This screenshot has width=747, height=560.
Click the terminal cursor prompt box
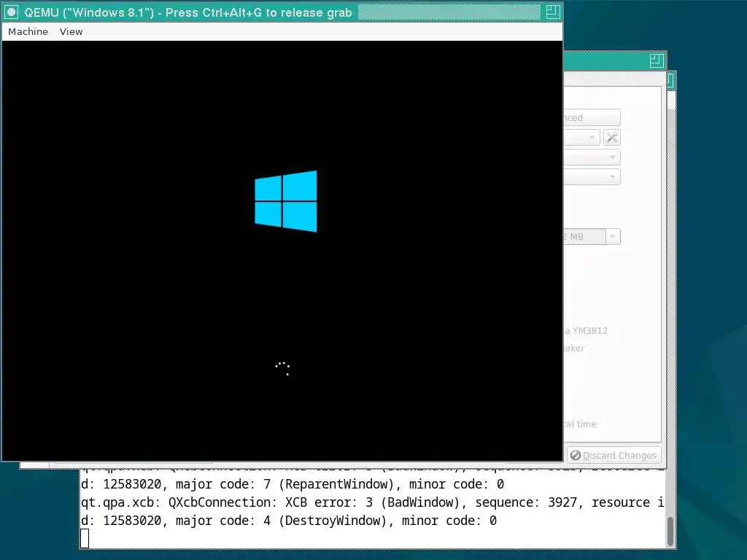pos(85,539)
